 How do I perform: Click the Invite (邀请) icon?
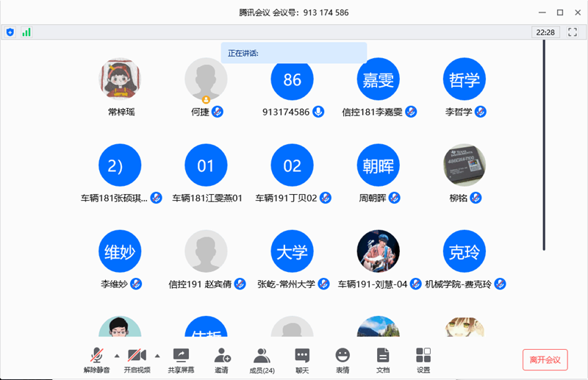point(221,359)
